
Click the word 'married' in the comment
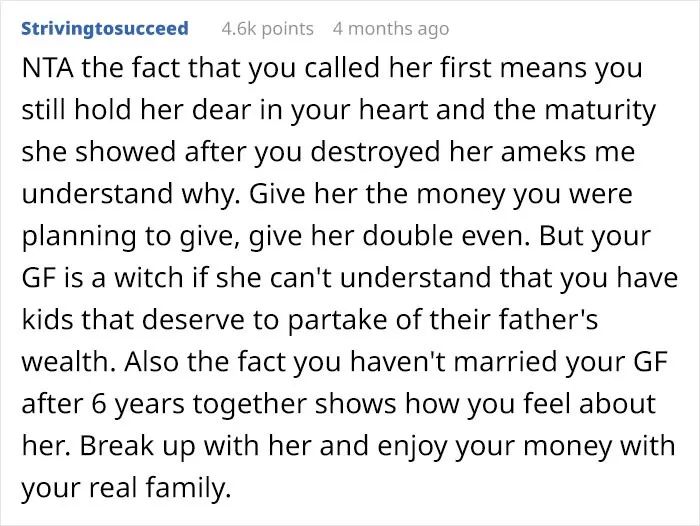click(505, 362)
